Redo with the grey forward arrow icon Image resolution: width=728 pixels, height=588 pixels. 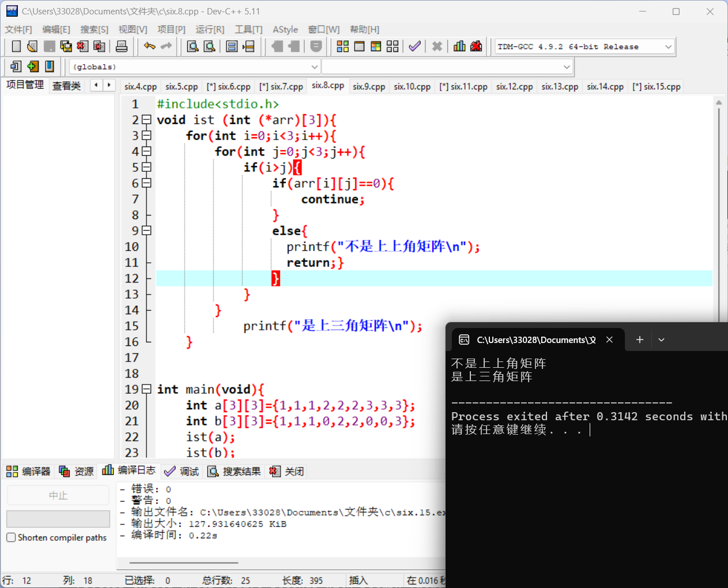click(166, 46)
